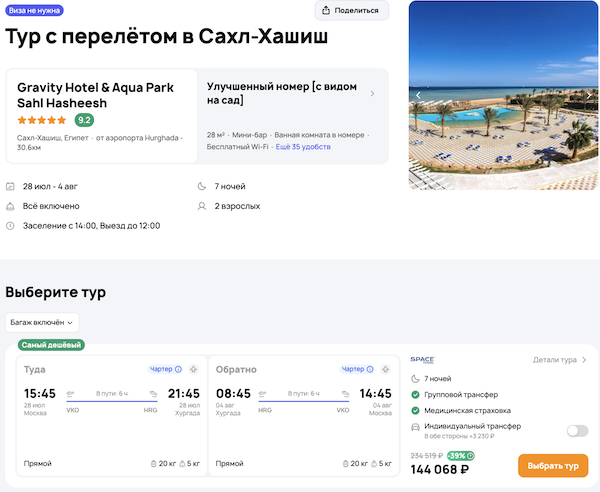This screenshot has height=492, width=600.
Task: Open room details chevron for Улучшенный номер
Action: (x=372, y=94)
